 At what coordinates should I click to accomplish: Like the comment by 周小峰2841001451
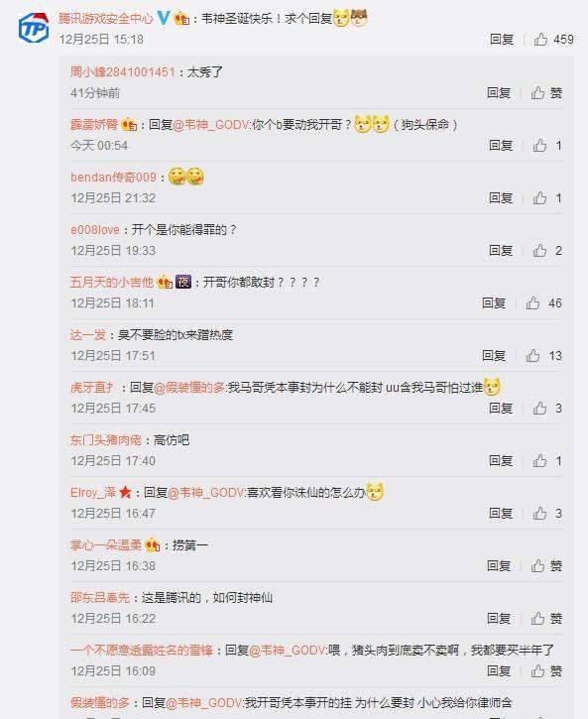click(546, 93)
